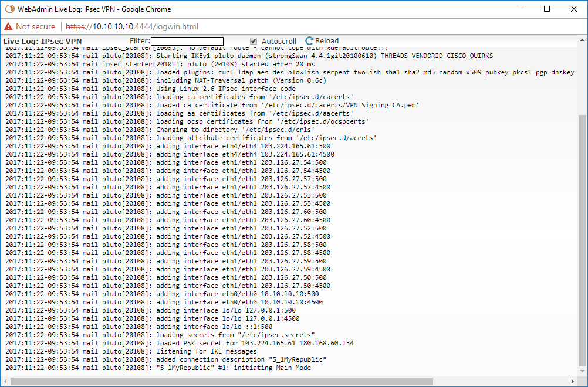Click the Reload icon
This screenshot has height=387, width=588.
309,41
